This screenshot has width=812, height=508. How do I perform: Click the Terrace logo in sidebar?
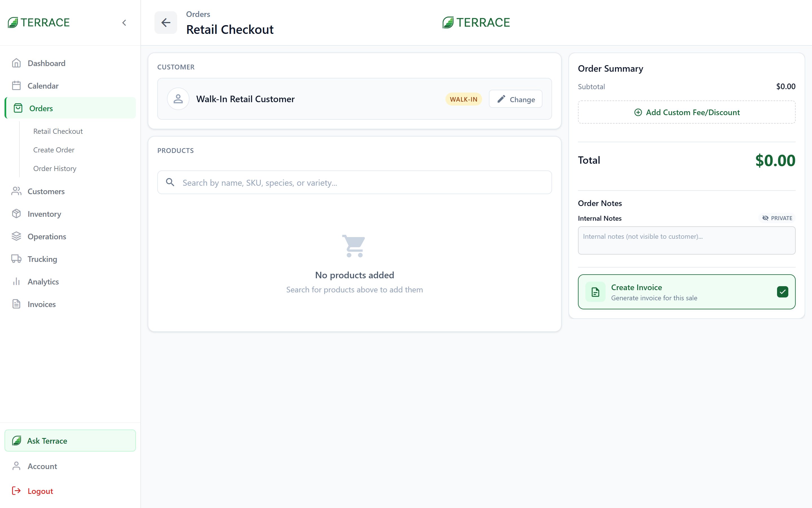pos(39,23)
